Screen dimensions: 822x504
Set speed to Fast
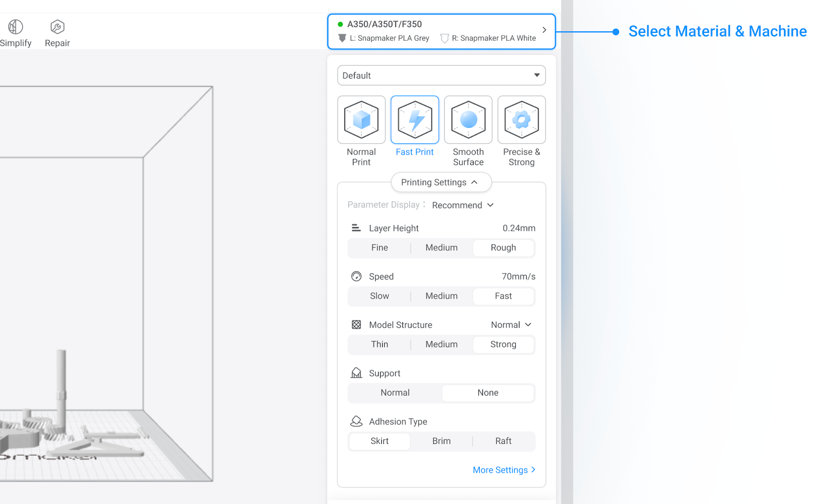click(503, 296)
